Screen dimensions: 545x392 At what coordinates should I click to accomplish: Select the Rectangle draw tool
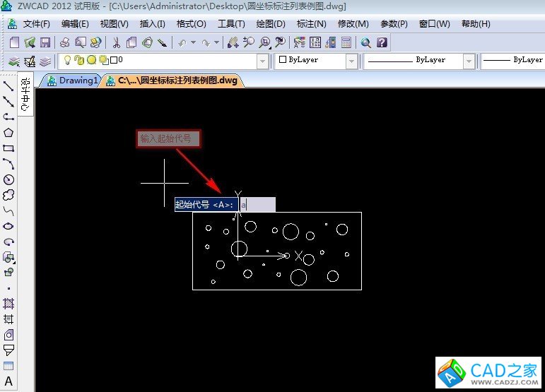click(x=8, y=148)
